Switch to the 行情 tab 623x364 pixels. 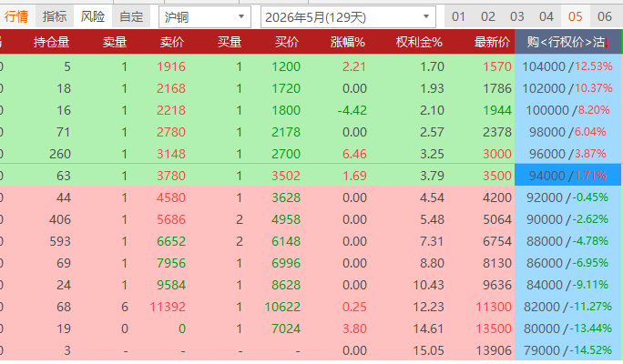[16, 16]
